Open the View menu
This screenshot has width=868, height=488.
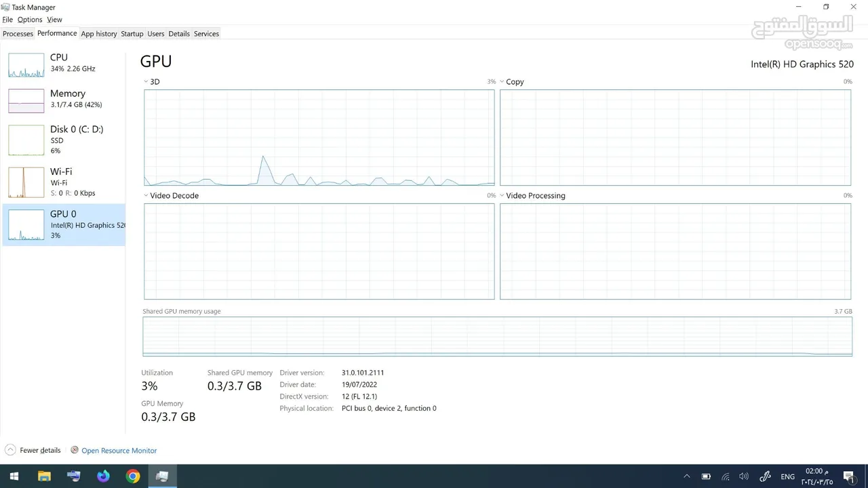54,20
